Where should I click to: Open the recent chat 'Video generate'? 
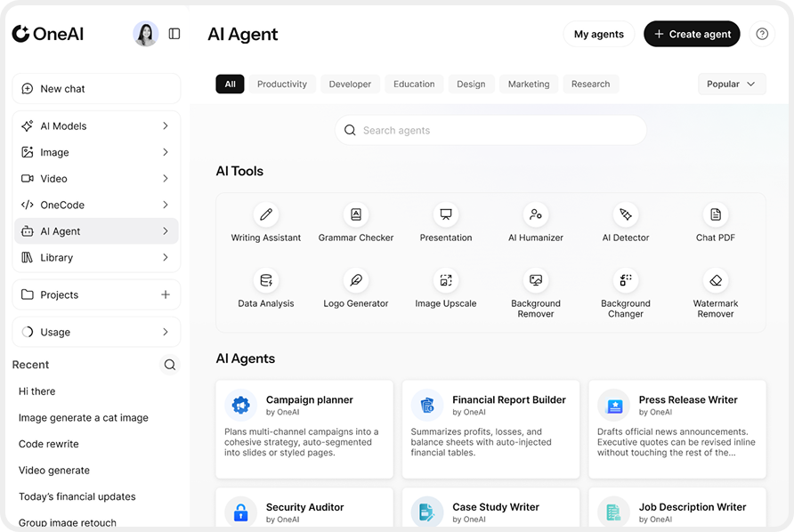click(x=54, y=471)
